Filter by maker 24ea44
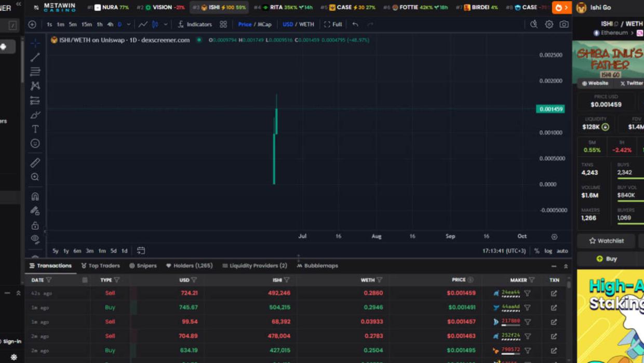 [527, 293]
